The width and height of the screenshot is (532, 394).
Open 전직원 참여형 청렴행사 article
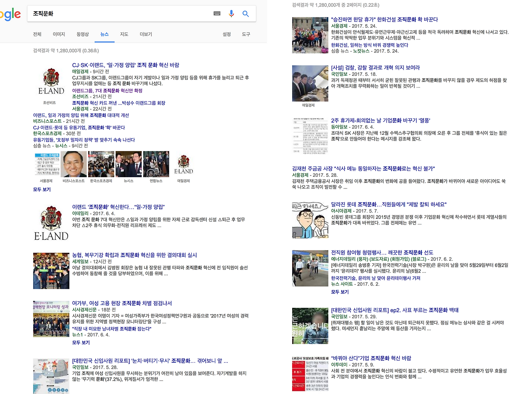(x=382, y=253)
